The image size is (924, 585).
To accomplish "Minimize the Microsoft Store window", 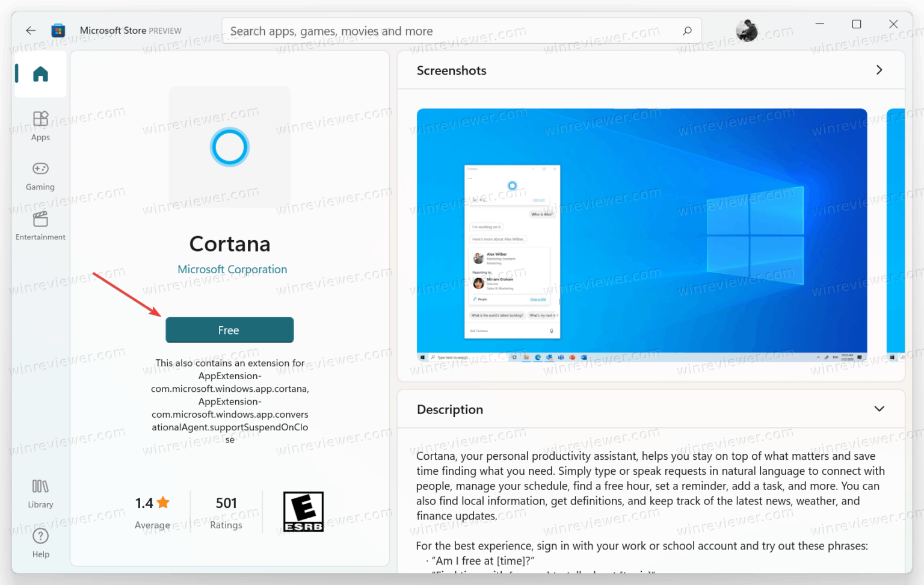I will [819, 24].
